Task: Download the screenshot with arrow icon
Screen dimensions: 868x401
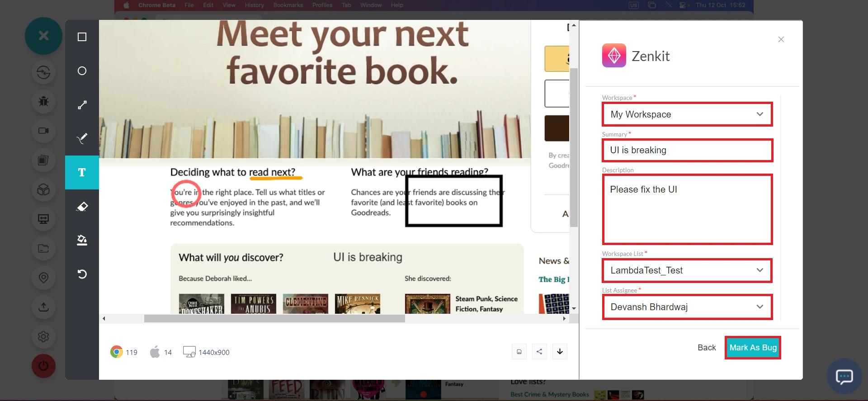Action: coord(560,352)
